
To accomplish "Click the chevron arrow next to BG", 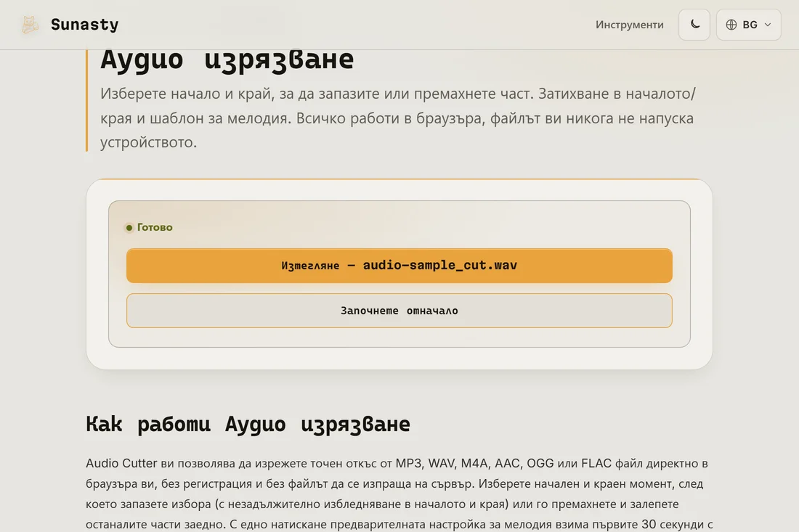I will pos(768,25).
